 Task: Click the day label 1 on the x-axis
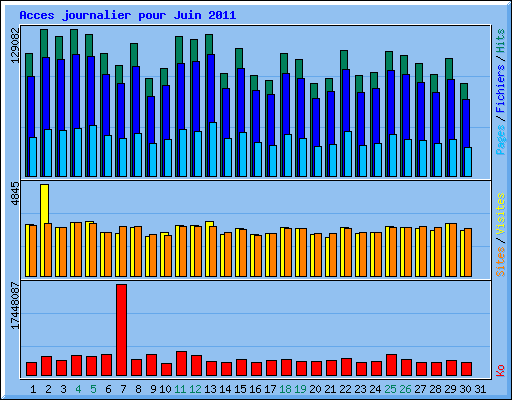coord(33,389)
